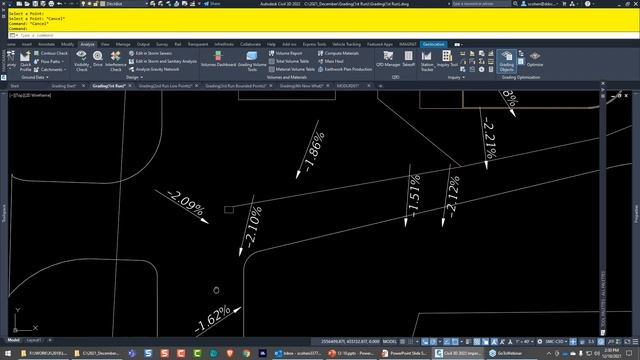Screen dimensions: 640x360
Task: Click the viewport label at canvas top-left
Action: [30, 96]
